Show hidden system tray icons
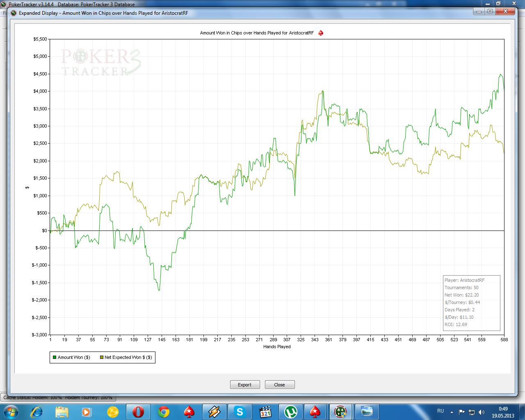This screenshot has width=525, height=420. tap(452, 412)
